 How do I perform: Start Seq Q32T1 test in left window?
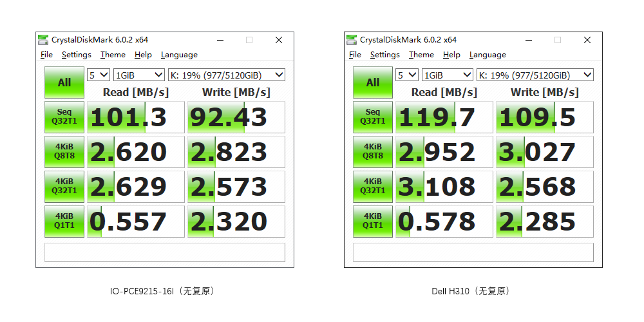[64, 117]
